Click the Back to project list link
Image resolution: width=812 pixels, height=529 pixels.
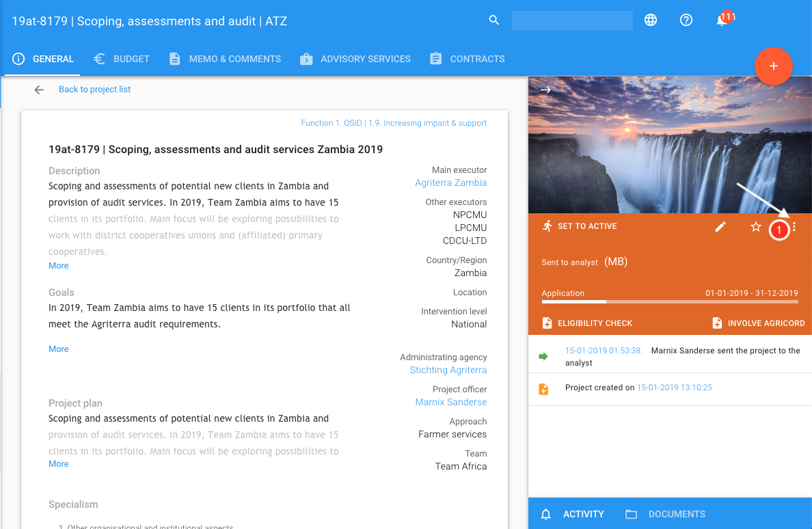[x=94, y=90]
